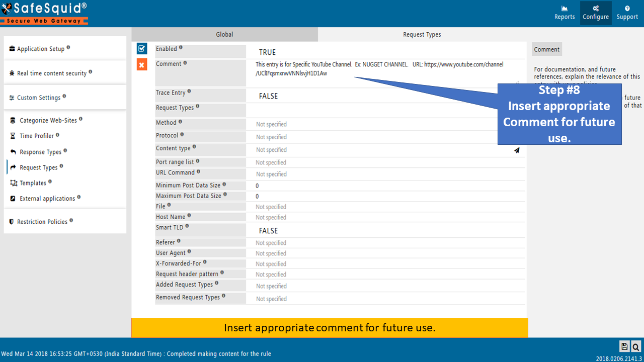Toggle the Smart TLD value FALSE
644x362 pixels.
[268, 231]
